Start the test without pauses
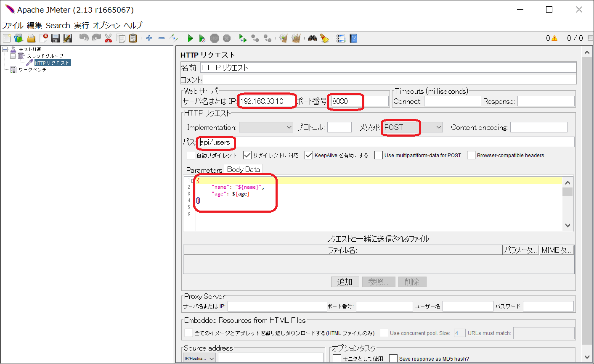Image resolution: width=594 pixels, height=364 pixels. 202,38
